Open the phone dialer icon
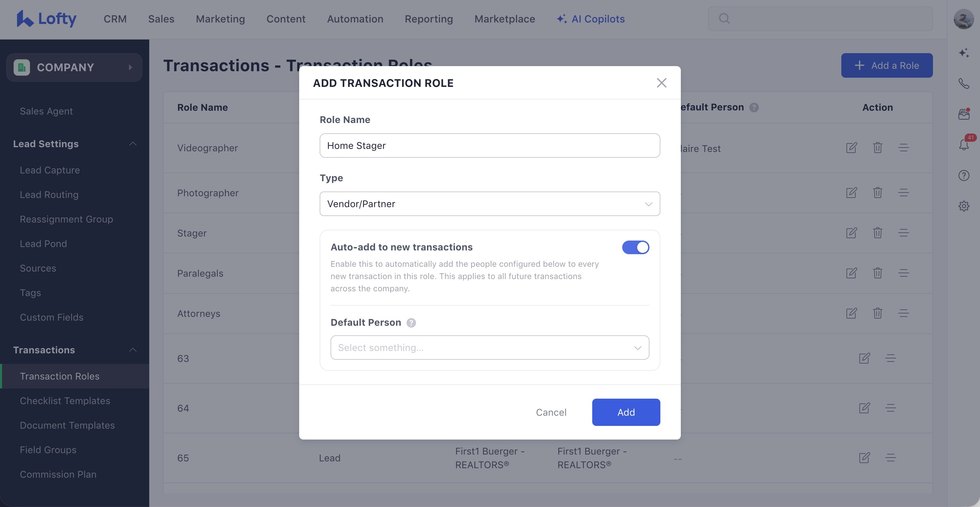 (963, 83)
